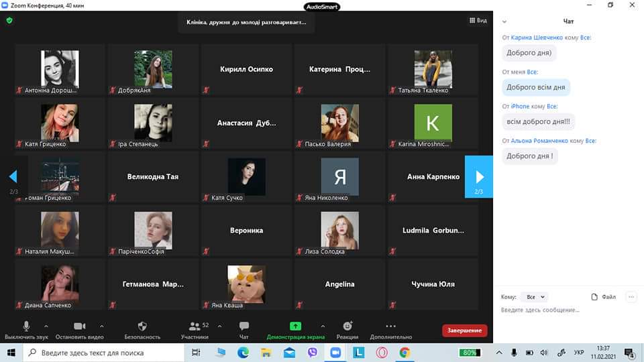This screenshot has height=362, width=644.
Task: Toggle the Чат panel in toolbar
Action: [244, 330]
